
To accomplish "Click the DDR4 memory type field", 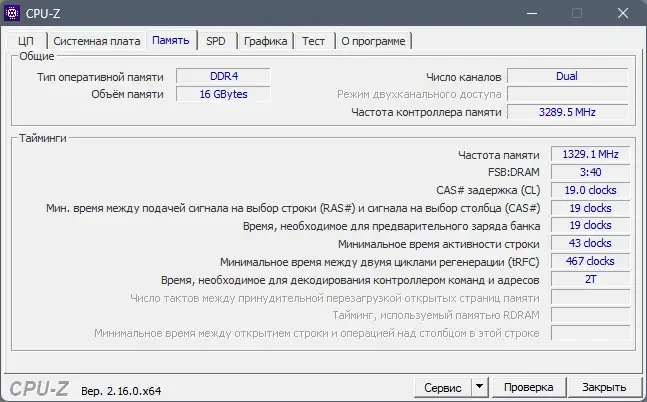I will tap(223, 76).
